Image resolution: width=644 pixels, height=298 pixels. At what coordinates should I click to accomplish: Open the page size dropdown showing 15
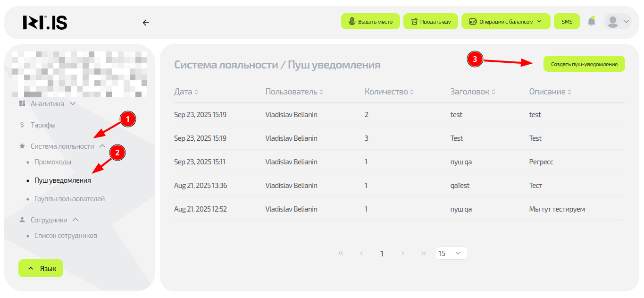tap(451, 253)
